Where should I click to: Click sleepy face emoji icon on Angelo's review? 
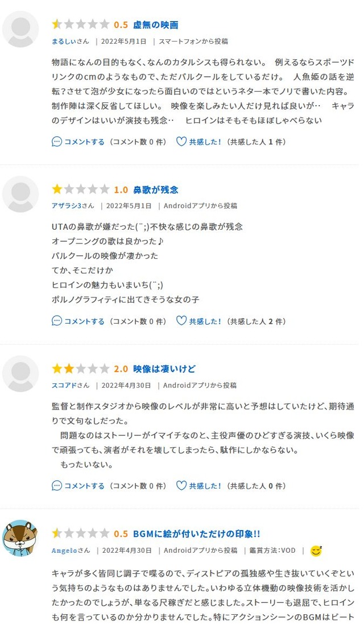(316, 551)
